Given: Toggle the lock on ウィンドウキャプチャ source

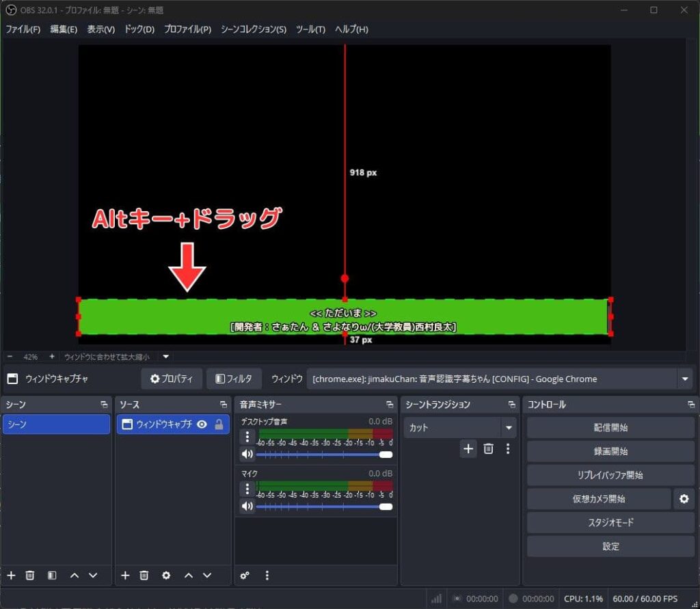Looking at the screenshot, I should [x=219, y=424].
